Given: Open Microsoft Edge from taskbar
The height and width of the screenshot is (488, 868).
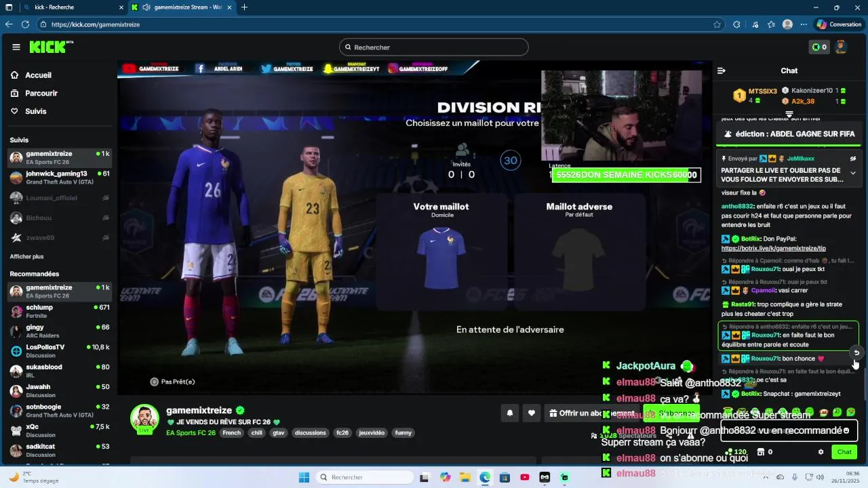Looking at the screenshot, I should pyautogui.click(x=485, y=477).
